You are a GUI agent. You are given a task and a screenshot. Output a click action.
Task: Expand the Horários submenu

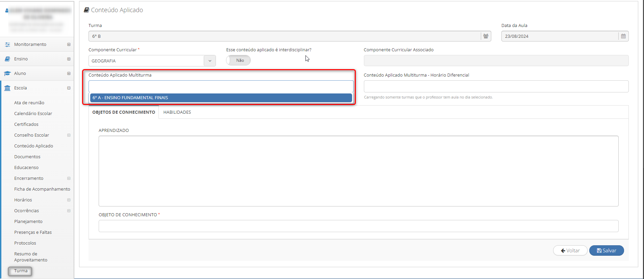point(69,200)
